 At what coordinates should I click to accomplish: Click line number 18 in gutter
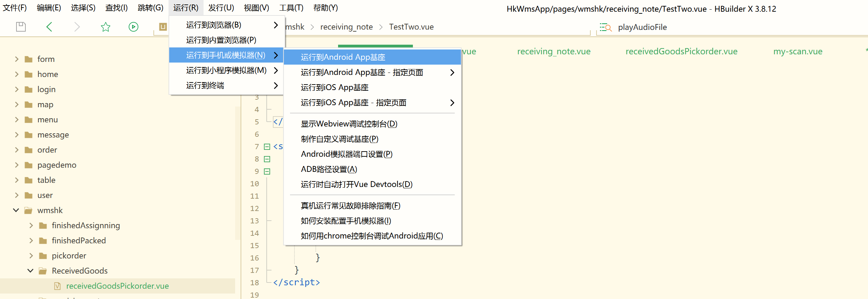tap(255, 283)
